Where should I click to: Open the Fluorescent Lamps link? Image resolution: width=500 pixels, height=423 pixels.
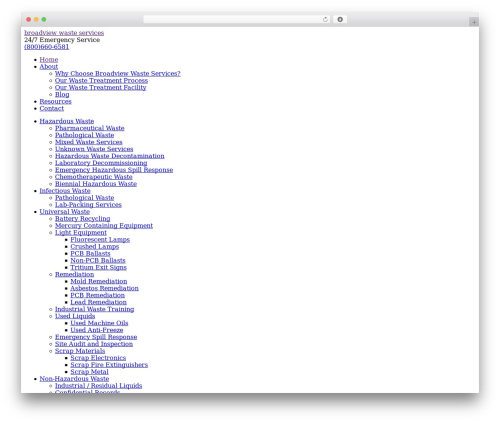click(100, 240)
